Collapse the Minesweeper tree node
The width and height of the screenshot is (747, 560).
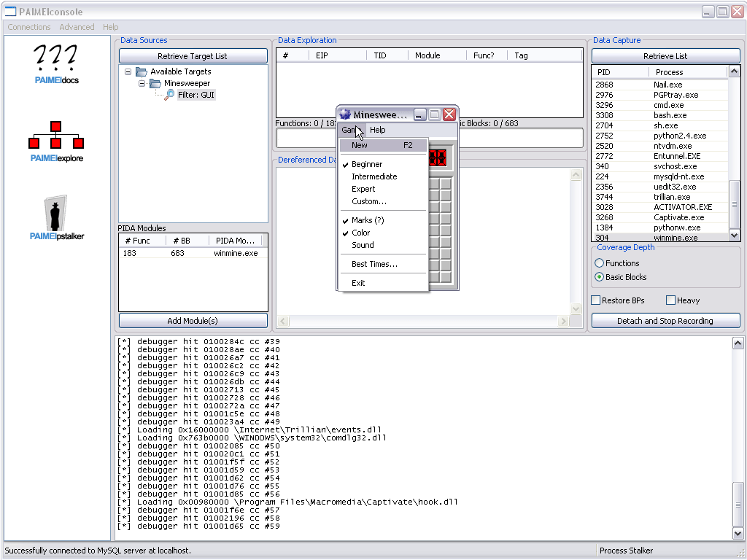pos(142,83)
